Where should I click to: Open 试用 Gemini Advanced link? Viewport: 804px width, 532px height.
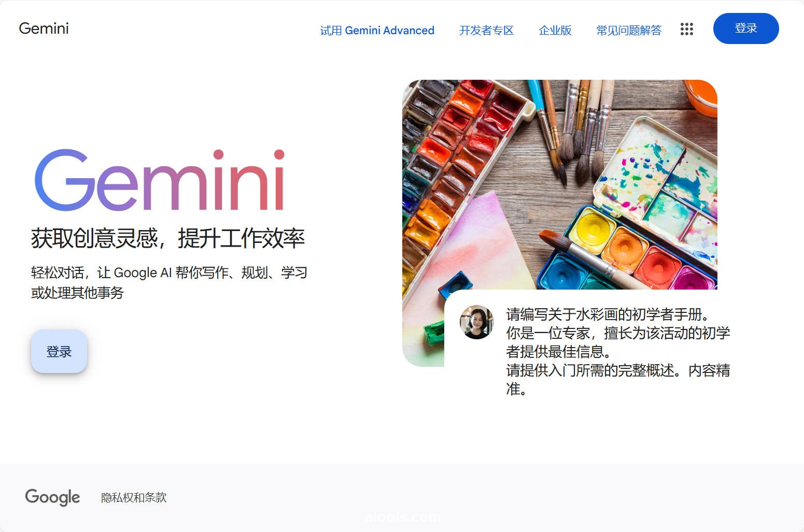377,31
